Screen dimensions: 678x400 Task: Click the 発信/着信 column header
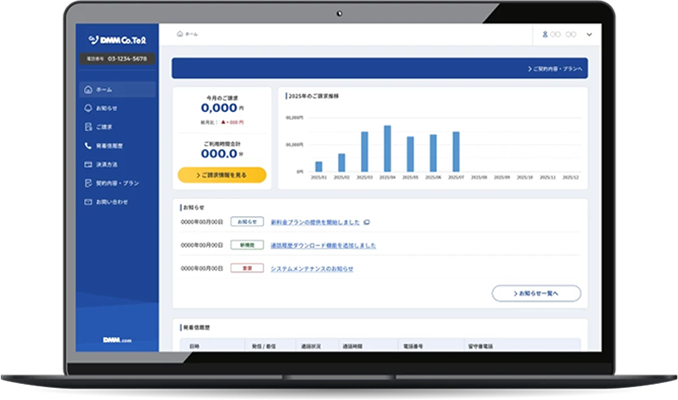(264, 346)
